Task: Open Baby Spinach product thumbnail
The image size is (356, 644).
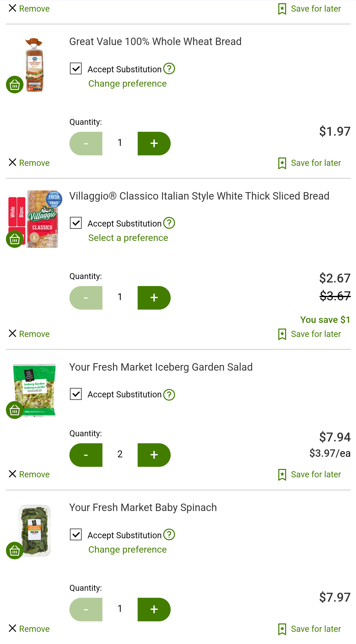Action: click(x=34, y=530)
